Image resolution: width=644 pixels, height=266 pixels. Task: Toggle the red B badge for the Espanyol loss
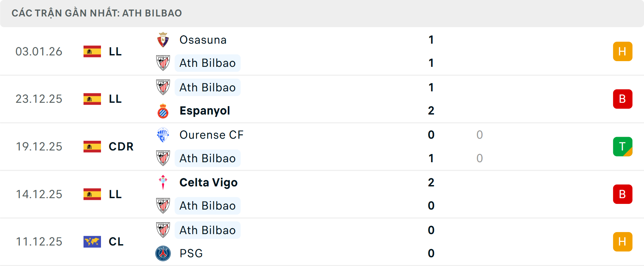[623, 99]
